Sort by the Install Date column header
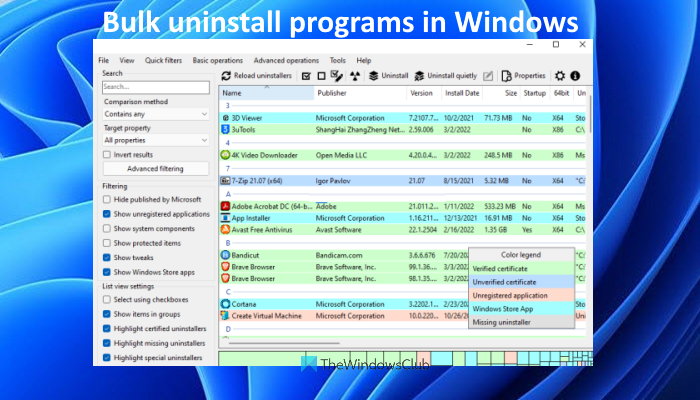The width and height of the screenshot is (700, 400). (462, 93)
